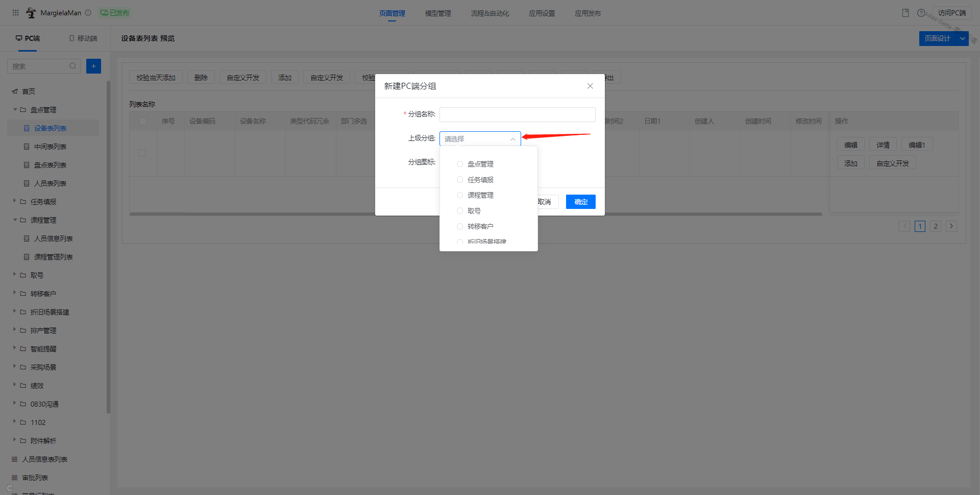Switch to 模型管理 tab
This screenshot has width=980, height=495.
coord(438,13)
